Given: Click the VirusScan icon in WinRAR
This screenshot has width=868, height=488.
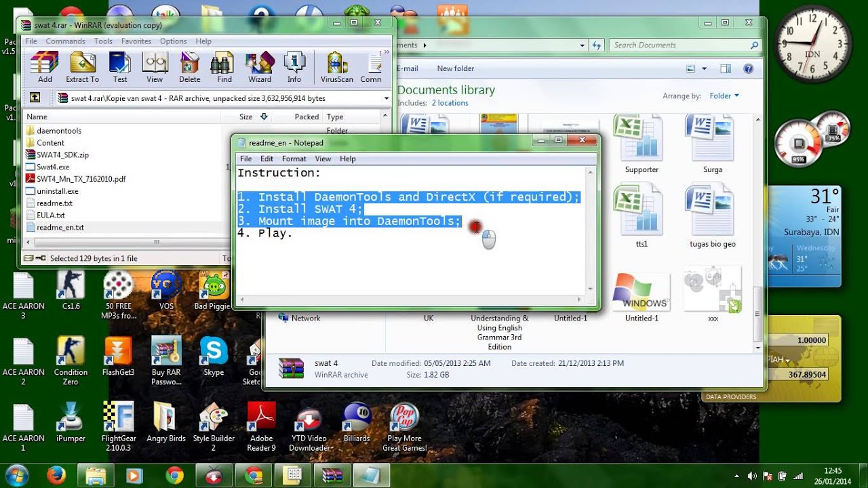Looking at the screenshot, I should pyautogui.click(x=337, y=67).
